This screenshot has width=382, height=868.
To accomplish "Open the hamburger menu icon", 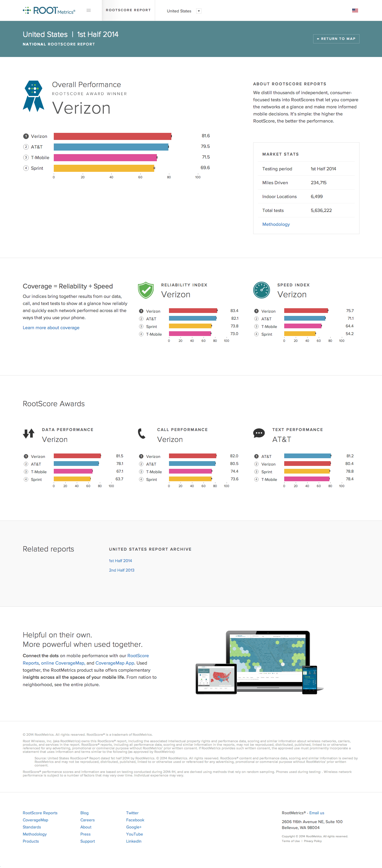I will tap(89, 10).
